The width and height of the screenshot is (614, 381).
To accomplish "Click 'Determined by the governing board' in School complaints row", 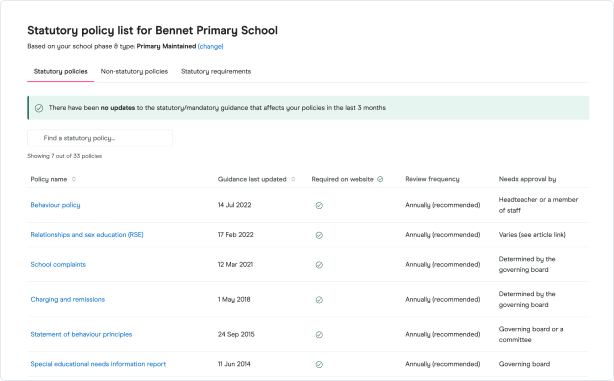I will pyautogui.click(x=527, y=265).
